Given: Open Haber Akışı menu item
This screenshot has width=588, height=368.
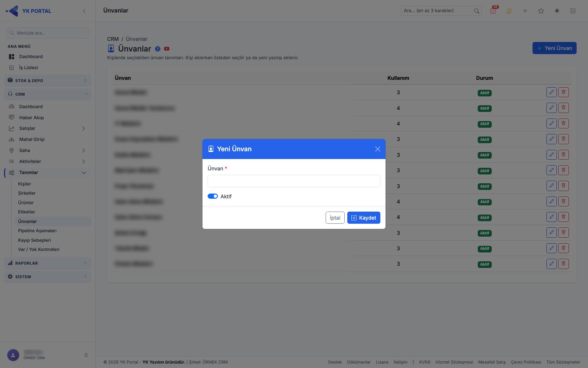Looking at the screenshot, I should coord(32,118).
